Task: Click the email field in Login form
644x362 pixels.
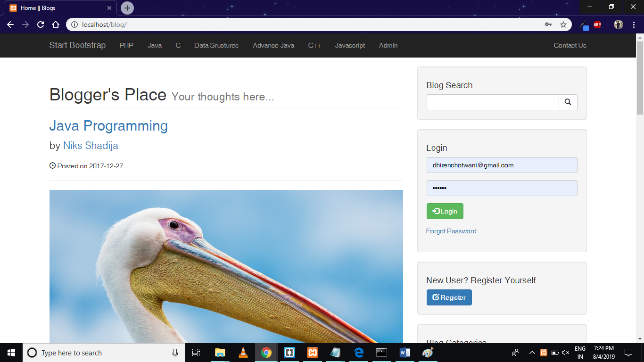Action: click(x=502, y=165)
